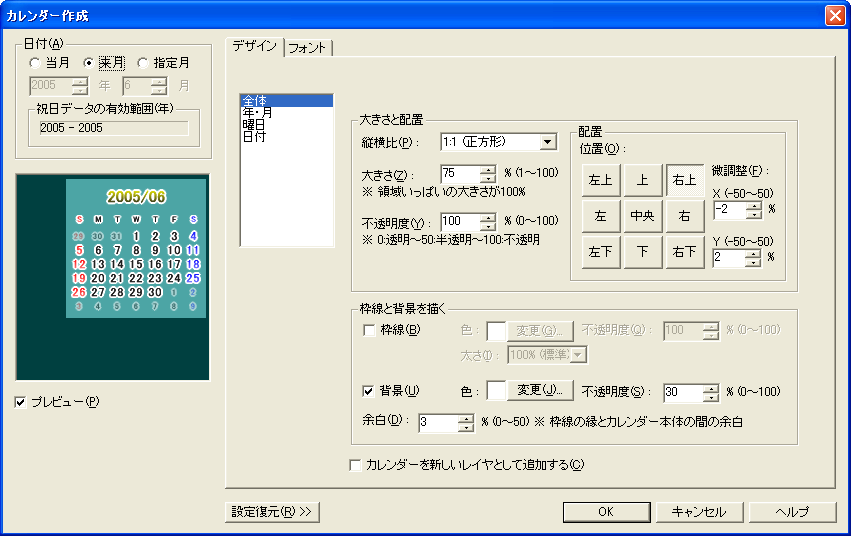Screen dimensions: 851x536
Task: Select the 左上 position button
Action: coord(600,181)
